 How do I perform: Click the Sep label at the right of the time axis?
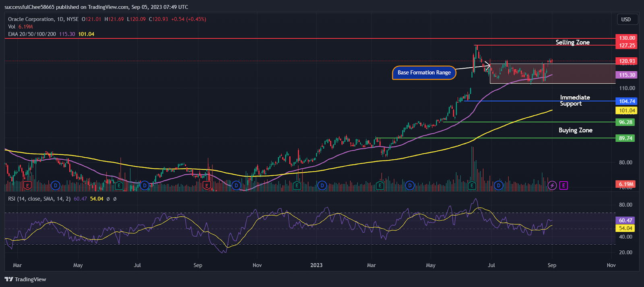(552, 265)
